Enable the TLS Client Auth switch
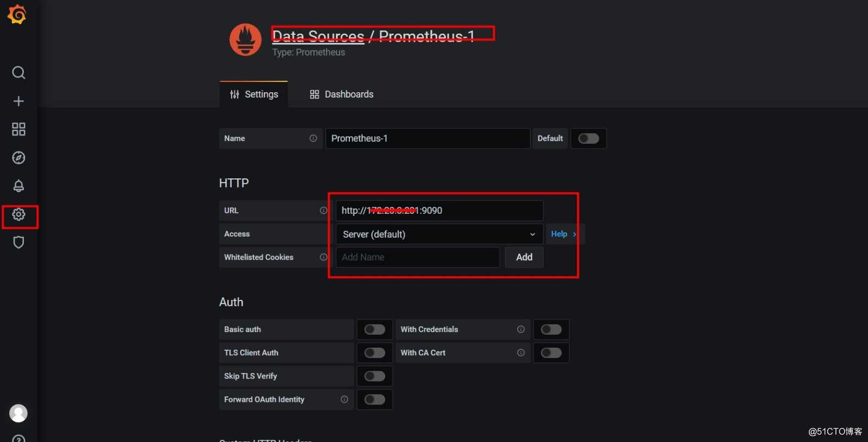 click(375, 353)
